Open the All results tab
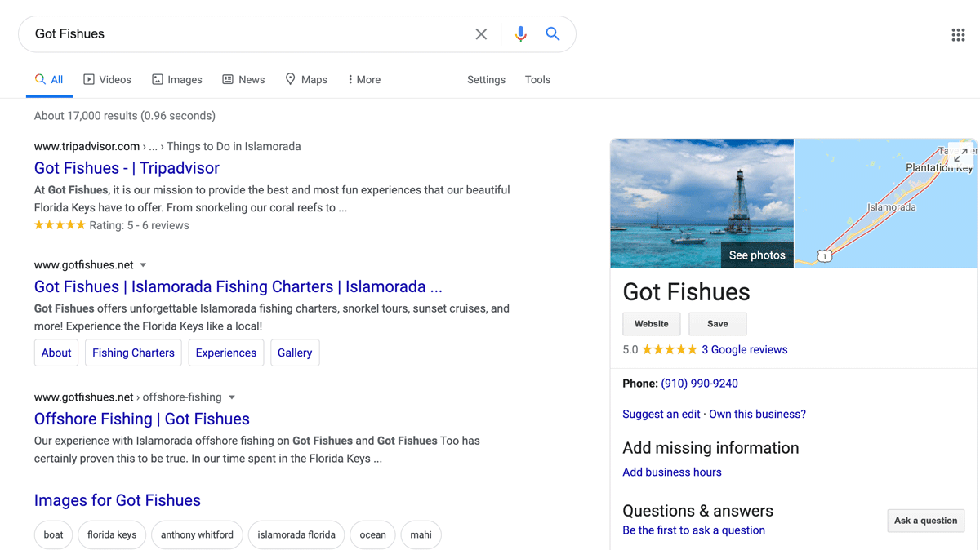 [x=49, y=80]
